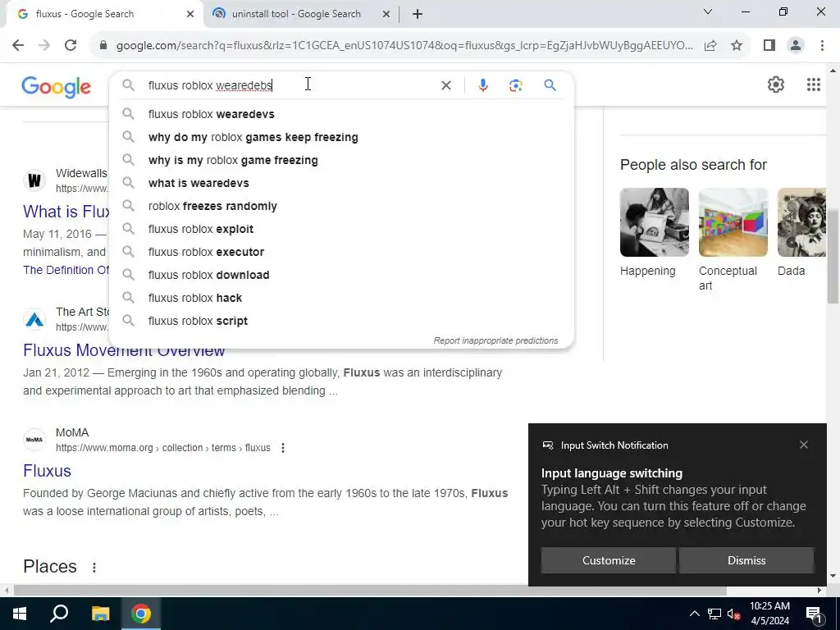
Task: Select suggestion fluxus roblox wearedevs
Action: click(342, 114)
